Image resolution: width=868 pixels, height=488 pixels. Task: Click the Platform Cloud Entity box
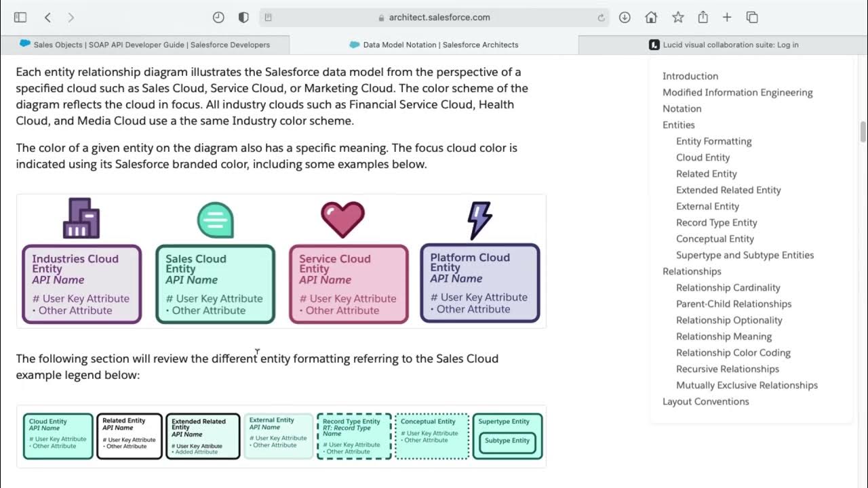[479, 283]
